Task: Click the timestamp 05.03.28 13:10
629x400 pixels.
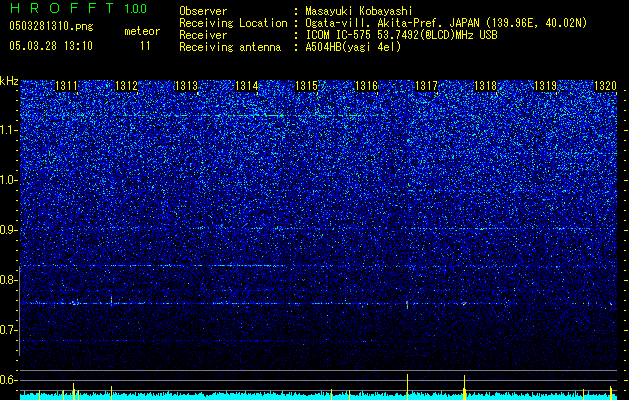Action: [51, 46]
